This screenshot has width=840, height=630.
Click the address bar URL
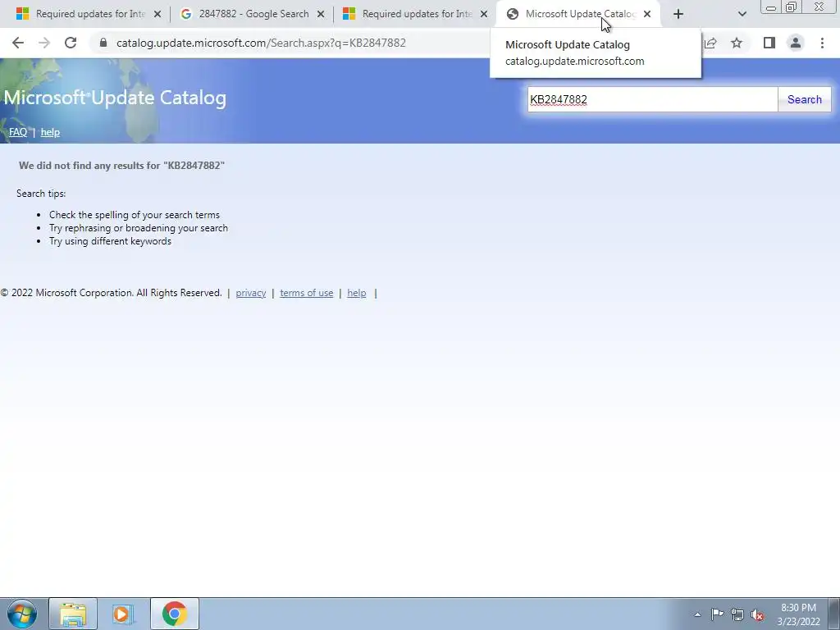[261, 43]
